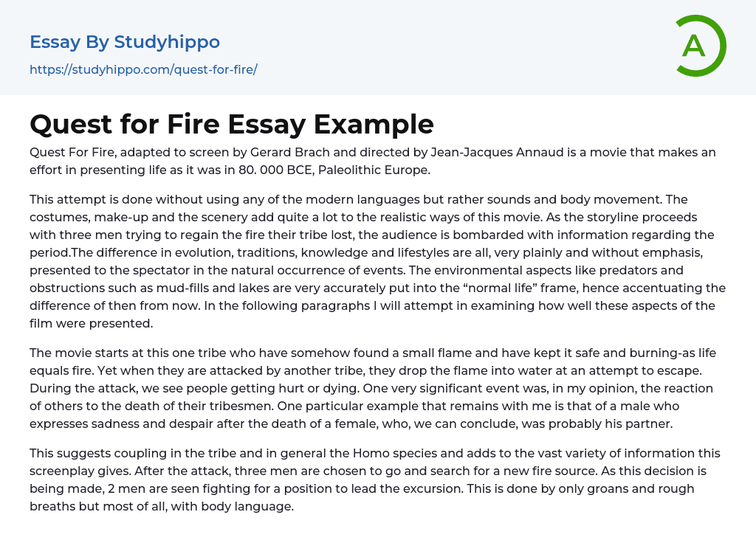
Task: Click the 'Quest for Fire Essay Example' title
Action: click(x=231, y=124)
